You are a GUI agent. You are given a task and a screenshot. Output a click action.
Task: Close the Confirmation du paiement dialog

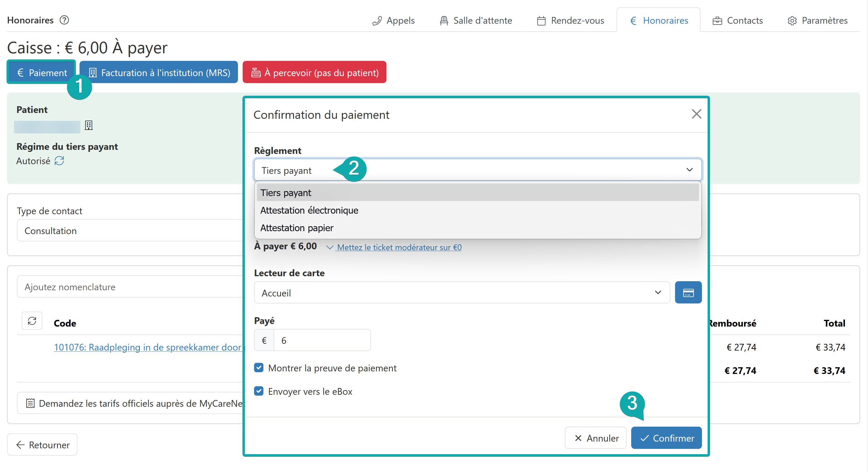(x=696, y=114)
